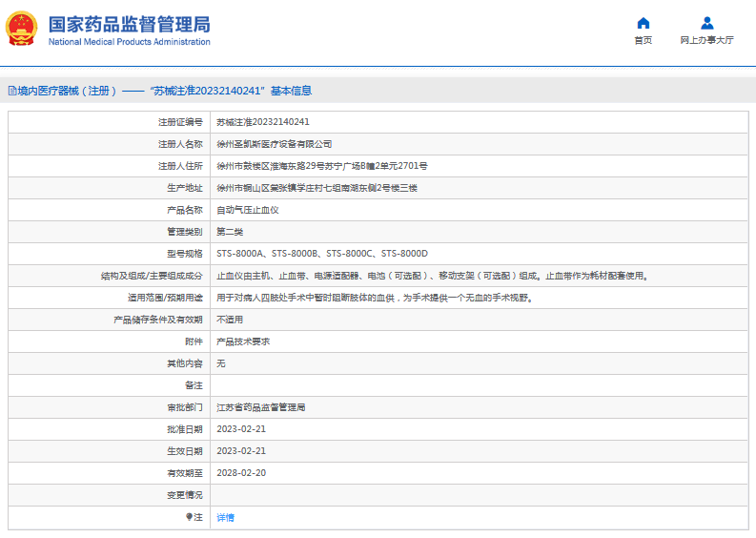This screenshot has width=756, height=538.
Task: Select registration number 苏械注准20232140241 value
Action: (x=263, y=122)
